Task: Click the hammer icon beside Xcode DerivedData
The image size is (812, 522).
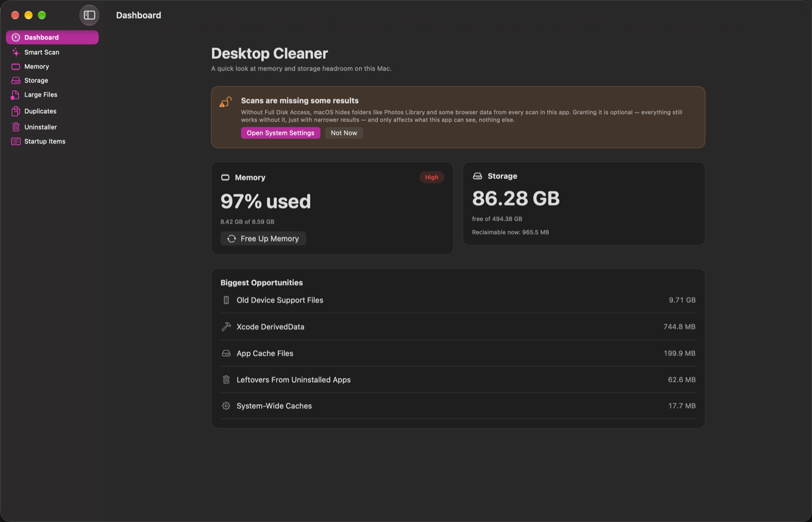Action: click(226, 327)
